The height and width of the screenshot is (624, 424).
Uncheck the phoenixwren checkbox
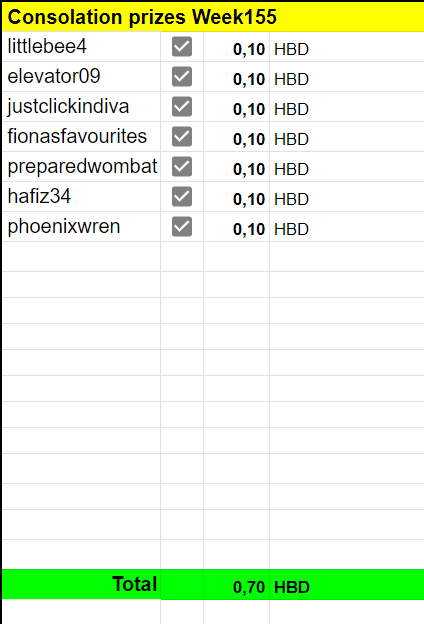pos(182,226)
